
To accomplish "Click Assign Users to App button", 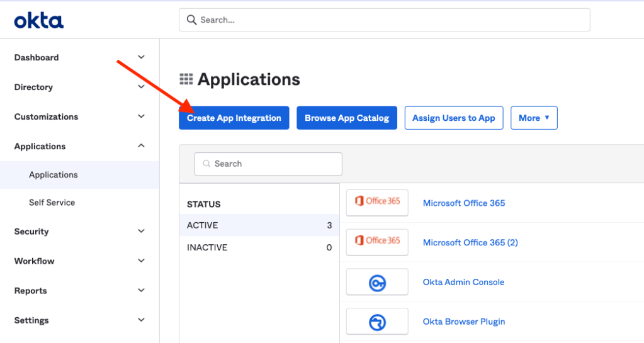I will [453, 118].
